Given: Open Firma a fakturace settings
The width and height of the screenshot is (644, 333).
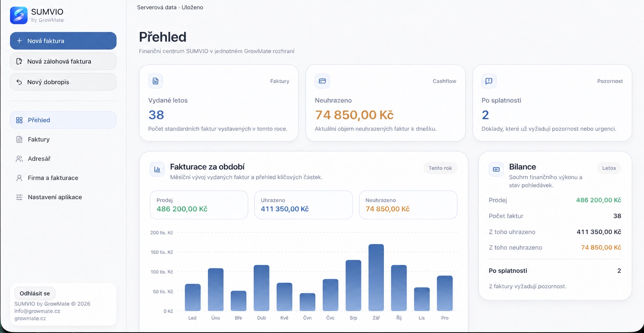Looking at the screenshot, I should [x=63, y=178].
